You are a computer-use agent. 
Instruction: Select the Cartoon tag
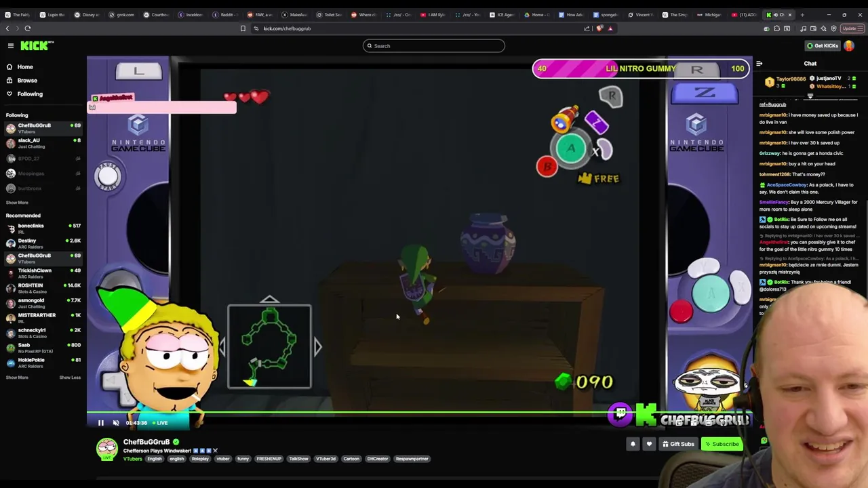351,459
